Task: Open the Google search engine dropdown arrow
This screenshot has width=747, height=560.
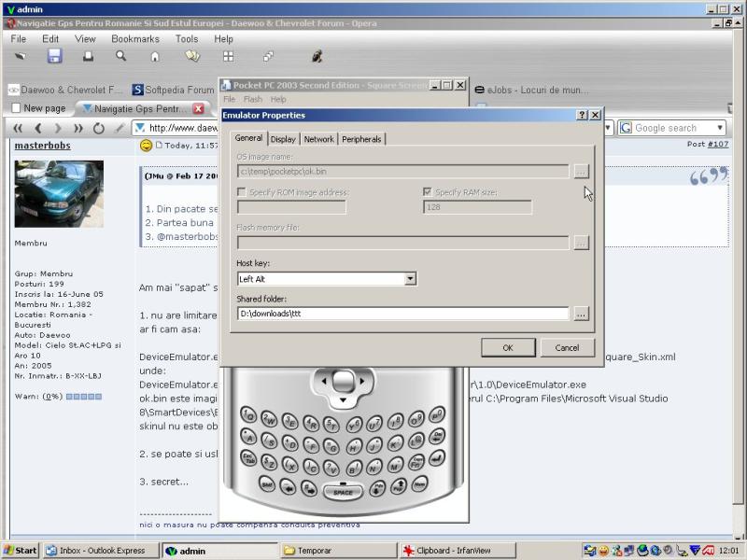Action: pyautogui.click(x=720, y=128)
